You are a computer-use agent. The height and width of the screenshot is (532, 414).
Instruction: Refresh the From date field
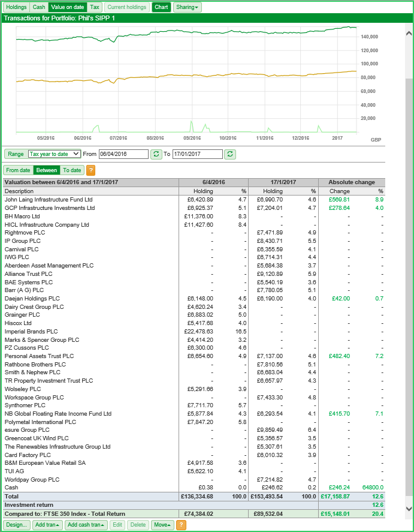click(x=156, y=154)
